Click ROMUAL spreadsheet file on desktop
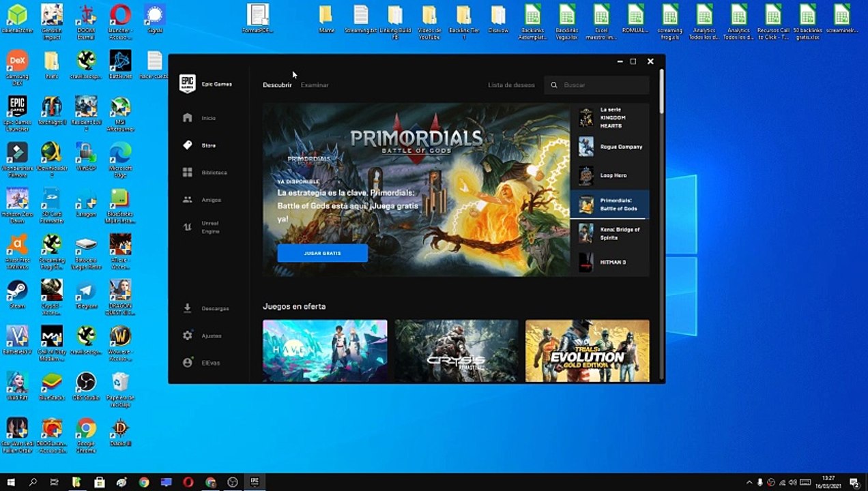 point(635,18)
